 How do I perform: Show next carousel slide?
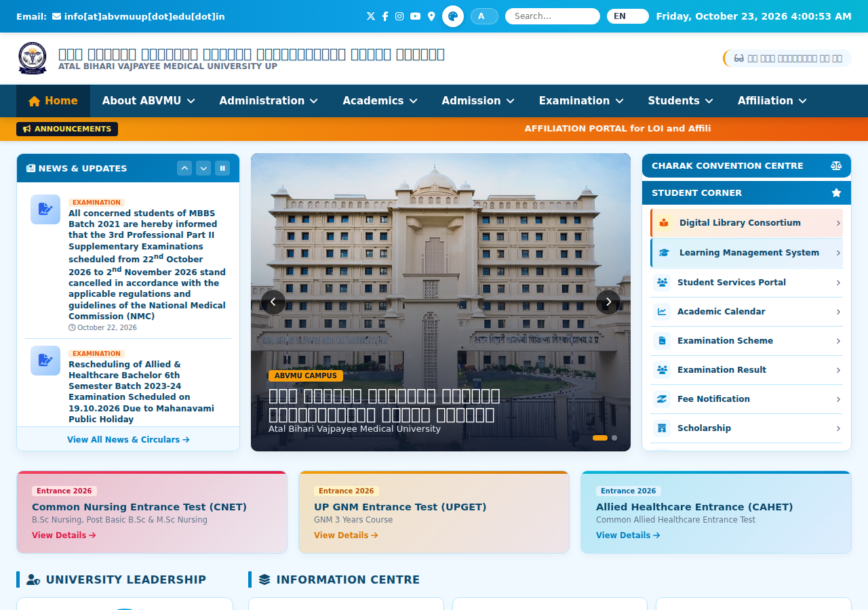(608, 302)
